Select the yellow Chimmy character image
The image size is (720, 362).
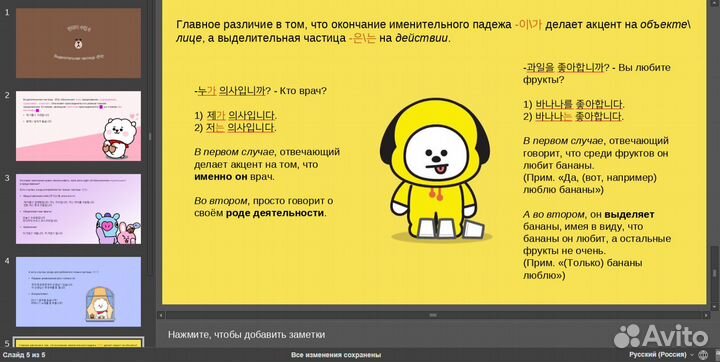435,170
